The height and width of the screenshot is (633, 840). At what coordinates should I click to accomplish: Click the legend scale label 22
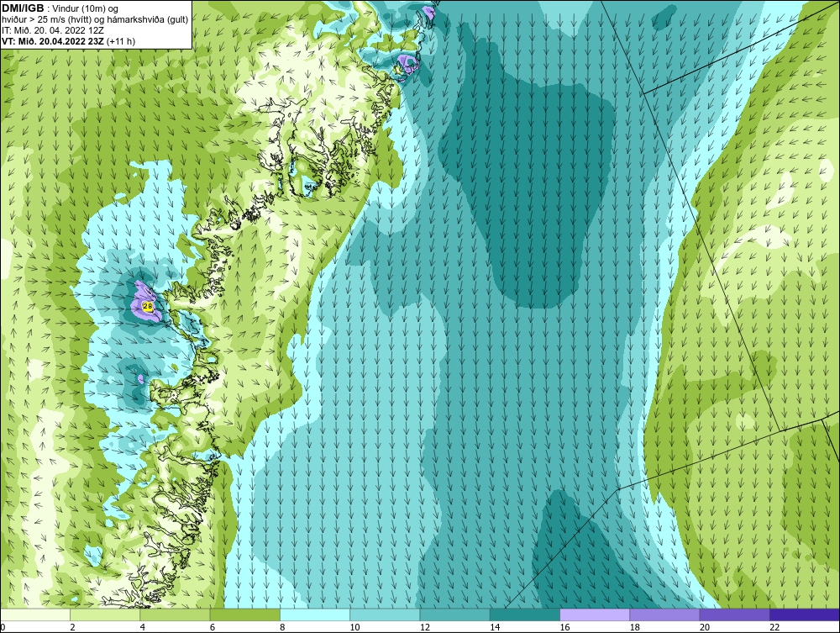(774, 628)
